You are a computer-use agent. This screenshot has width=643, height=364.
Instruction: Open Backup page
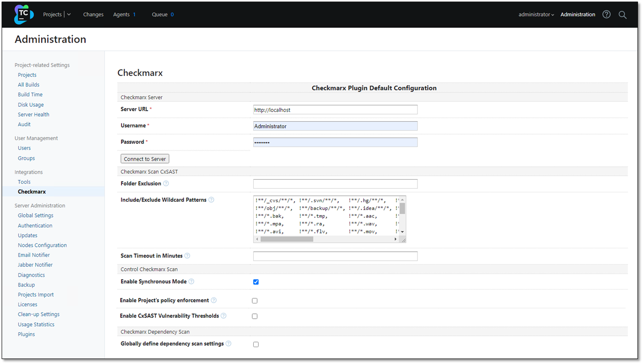point(26,285)
